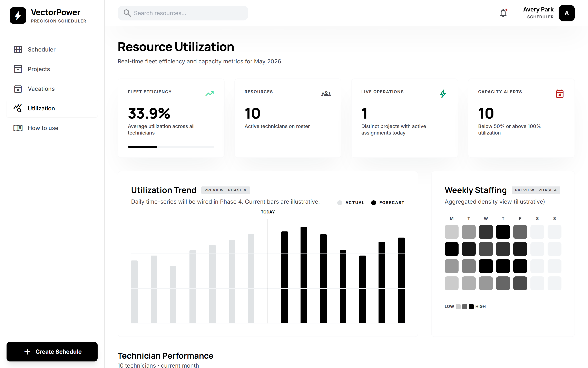Click the Forecast legend black dot
This screenshot has width=588, height=368.
coord(373,203)
